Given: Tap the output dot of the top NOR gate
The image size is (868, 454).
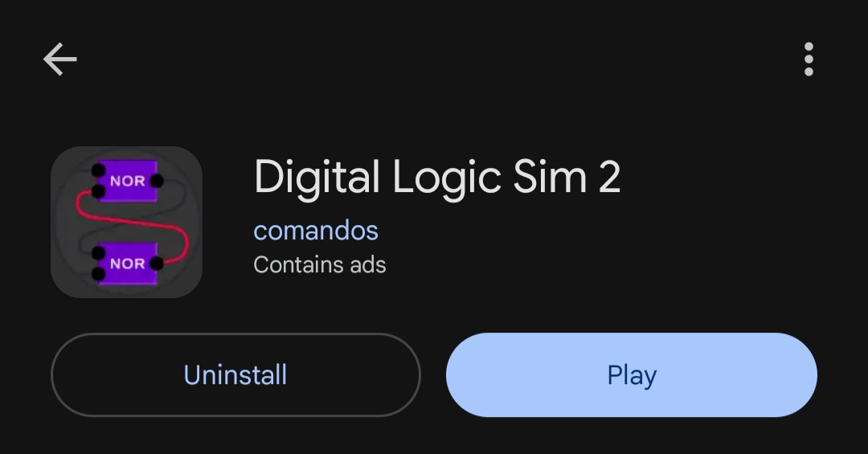Looking at the screenshot, I should pos(157,181).
